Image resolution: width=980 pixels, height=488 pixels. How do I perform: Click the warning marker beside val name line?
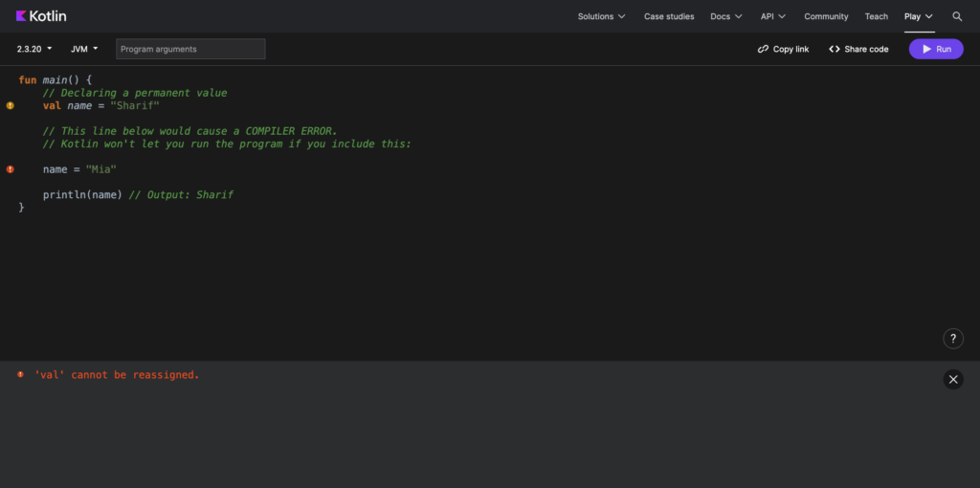tap(11, 106)
